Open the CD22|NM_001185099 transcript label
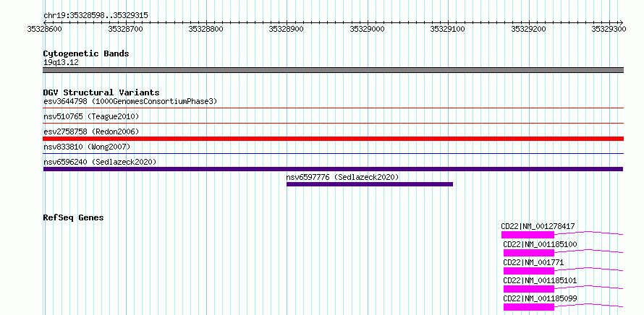 [x=540, y=298]
